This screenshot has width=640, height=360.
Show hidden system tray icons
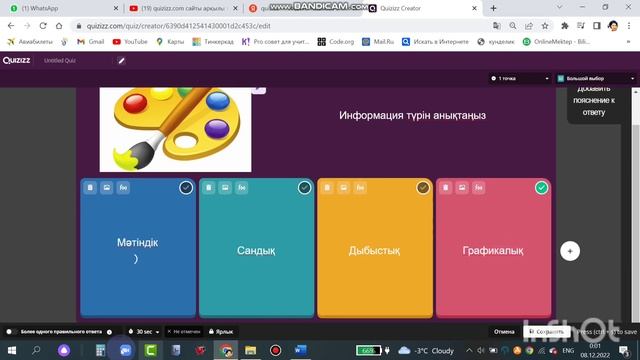tap(469, 350)
